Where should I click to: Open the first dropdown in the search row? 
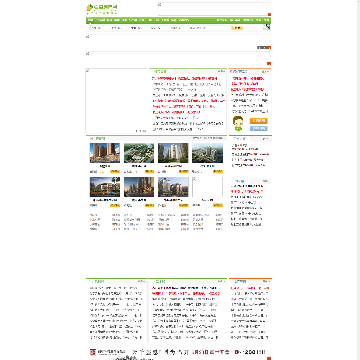[x=97, y=28]
